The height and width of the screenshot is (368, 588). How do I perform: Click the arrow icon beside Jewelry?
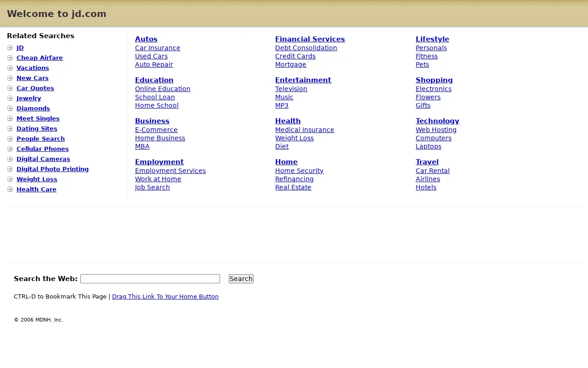coord(10,98)
